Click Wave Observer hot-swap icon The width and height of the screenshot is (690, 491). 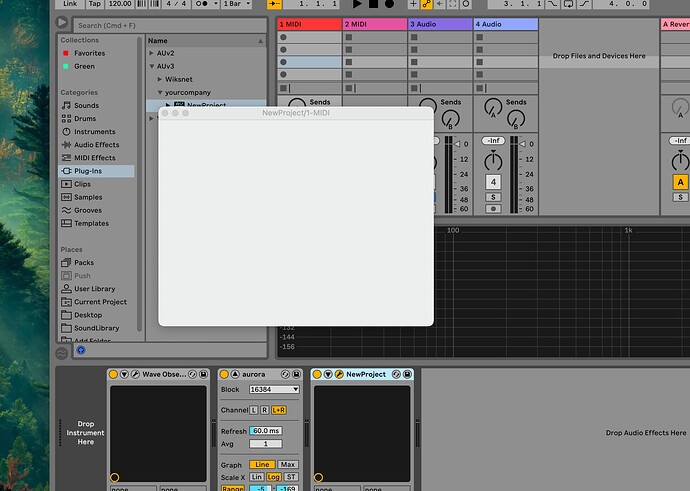pos(192,374)
